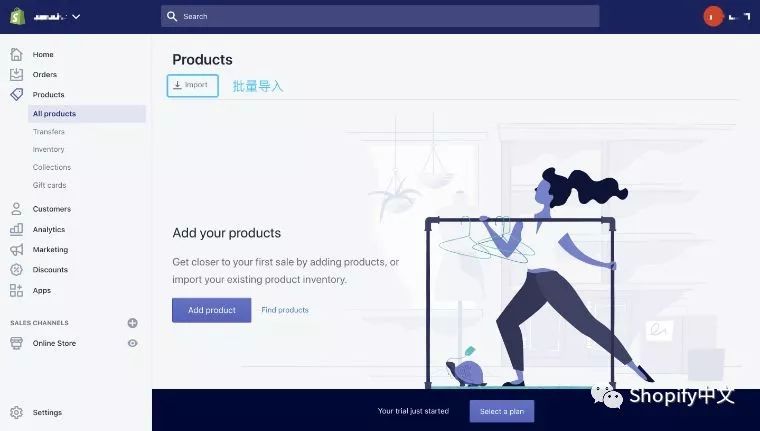Click the Marketing megaphone icon
Screen dimensions: 760x431
16,250
